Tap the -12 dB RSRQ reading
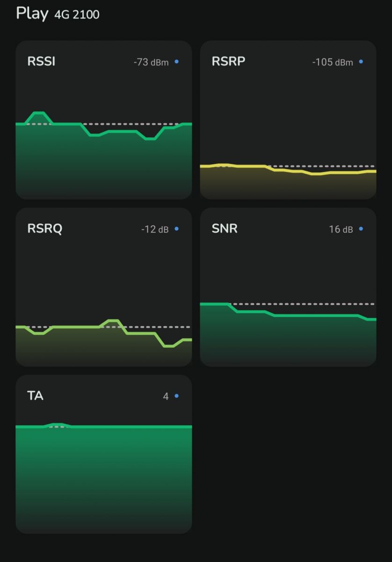Screen dimensions: 392x562 (155, 229)
